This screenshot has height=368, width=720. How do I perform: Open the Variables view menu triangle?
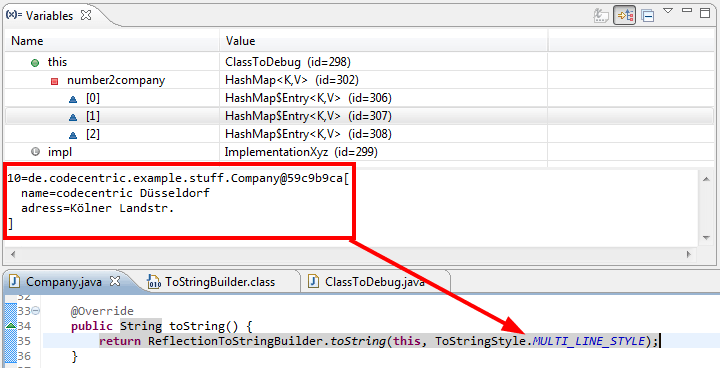668,10
